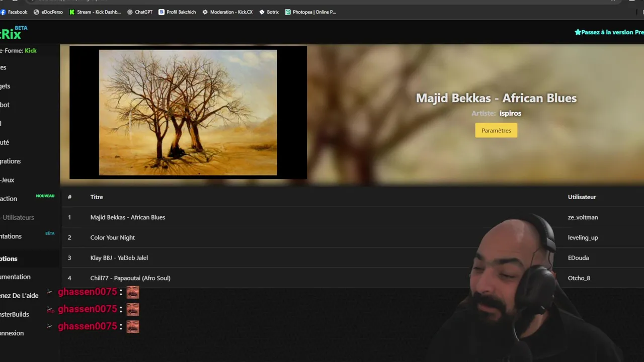This screenshot has width=644, height=362.
Task: Click the Facebook favicon in bookmarks bar
Action: tap(3, 12)
